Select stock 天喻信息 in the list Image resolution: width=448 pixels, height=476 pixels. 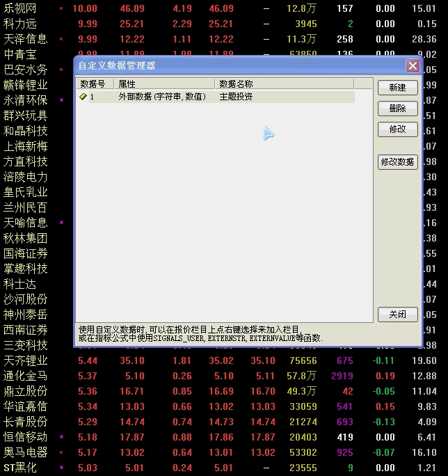(26, 223)
